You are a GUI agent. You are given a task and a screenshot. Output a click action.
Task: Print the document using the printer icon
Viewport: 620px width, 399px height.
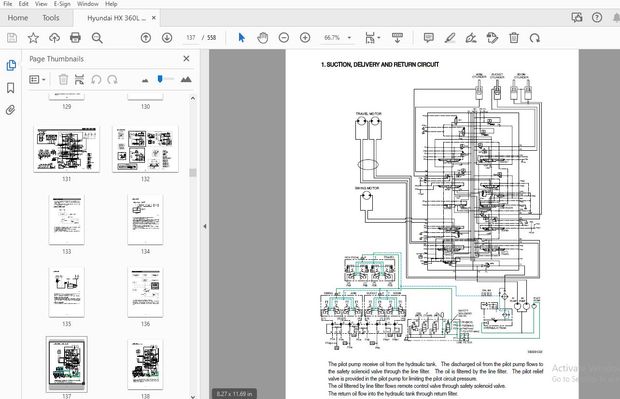pos(75,38)
